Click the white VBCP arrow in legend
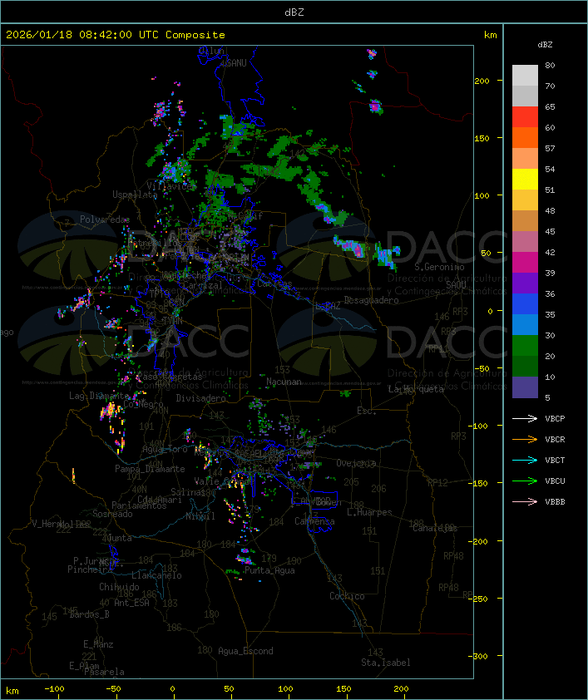Viewport: 588px width, 700px height. [525, 418]
